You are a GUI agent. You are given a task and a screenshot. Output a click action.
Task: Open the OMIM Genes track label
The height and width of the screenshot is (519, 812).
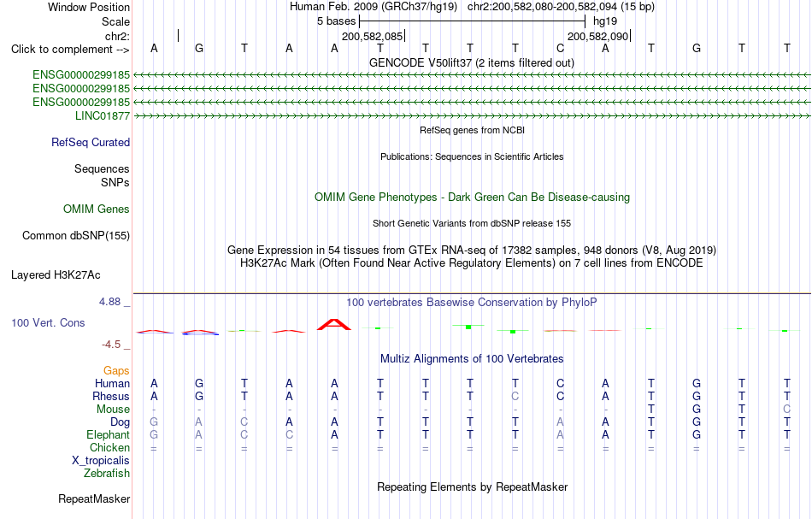[x=97, y=209]
